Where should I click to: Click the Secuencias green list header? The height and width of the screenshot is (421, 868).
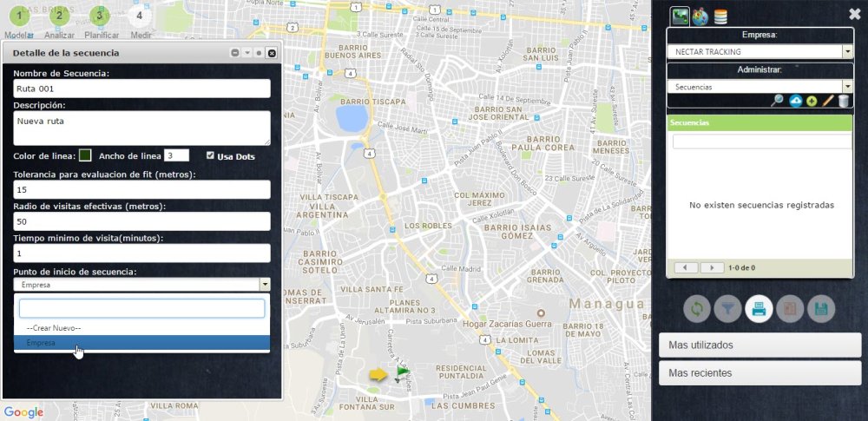pyautogui.click(x=760, y=122)
